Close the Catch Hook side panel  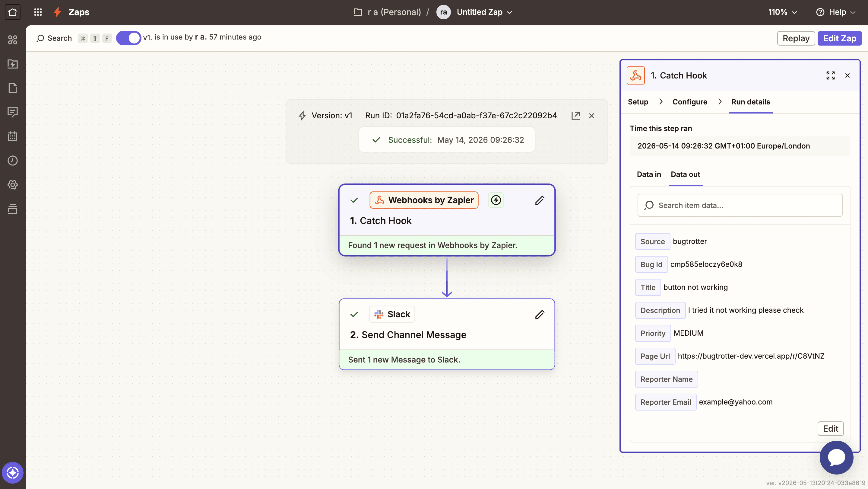pyautogui.click(x=847, y=75)
